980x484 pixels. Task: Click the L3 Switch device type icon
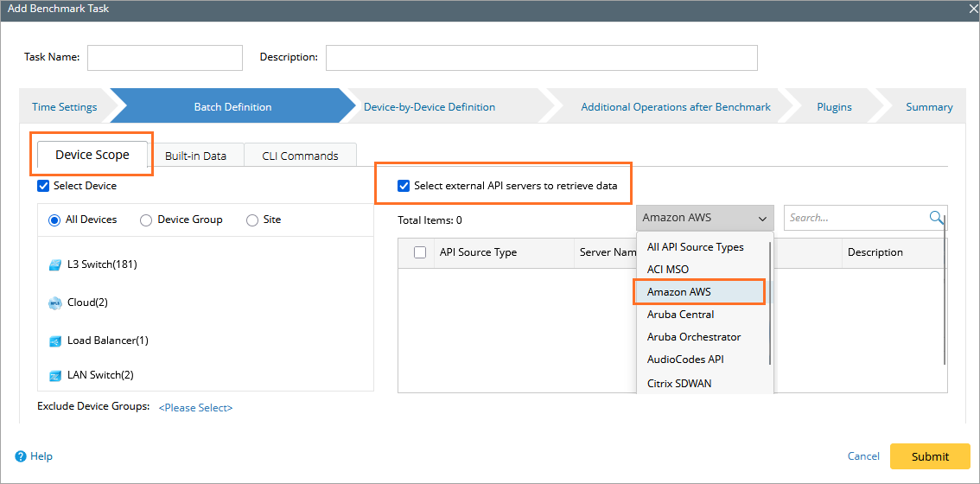55,265
